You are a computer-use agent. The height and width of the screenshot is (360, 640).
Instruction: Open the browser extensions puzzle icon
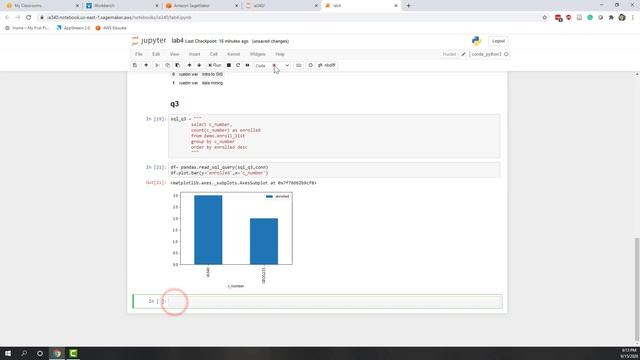coord(611,18)
